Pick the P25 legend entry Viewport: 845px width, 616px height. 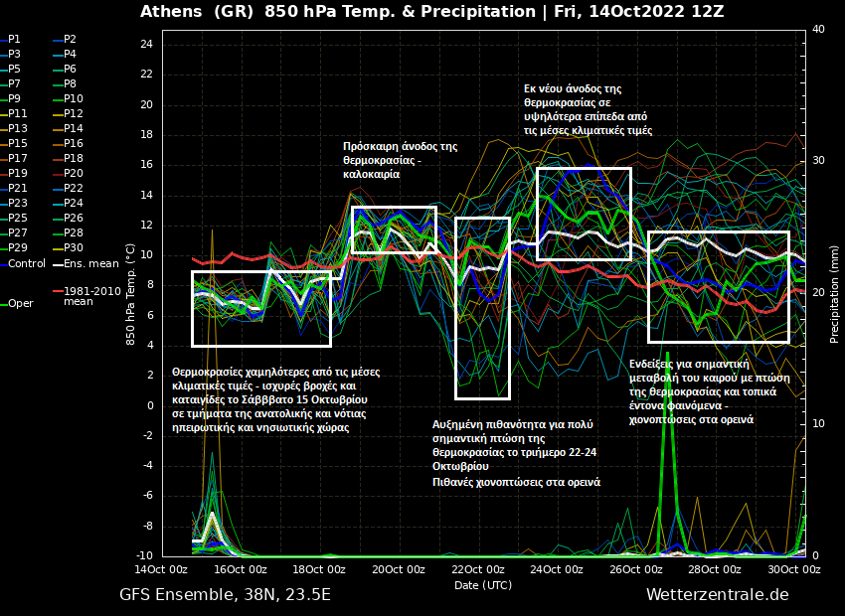point(14,218)
